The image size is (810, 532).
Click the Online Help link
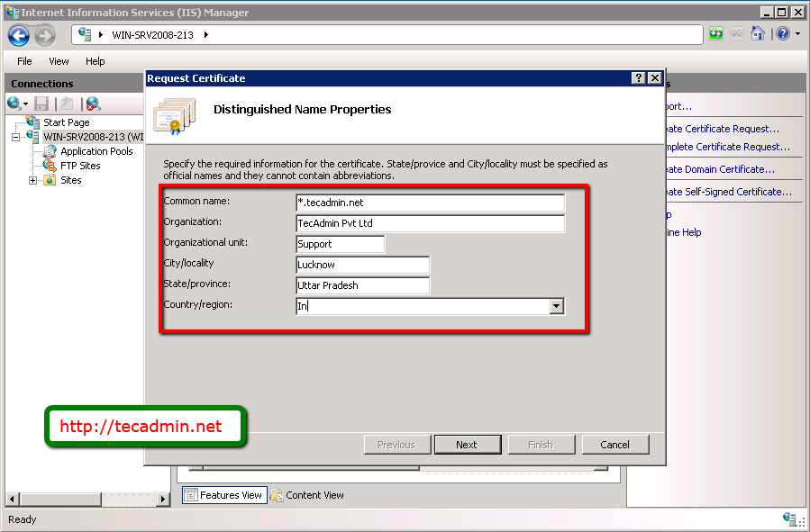pyautogui.click(x=684, y=232)
